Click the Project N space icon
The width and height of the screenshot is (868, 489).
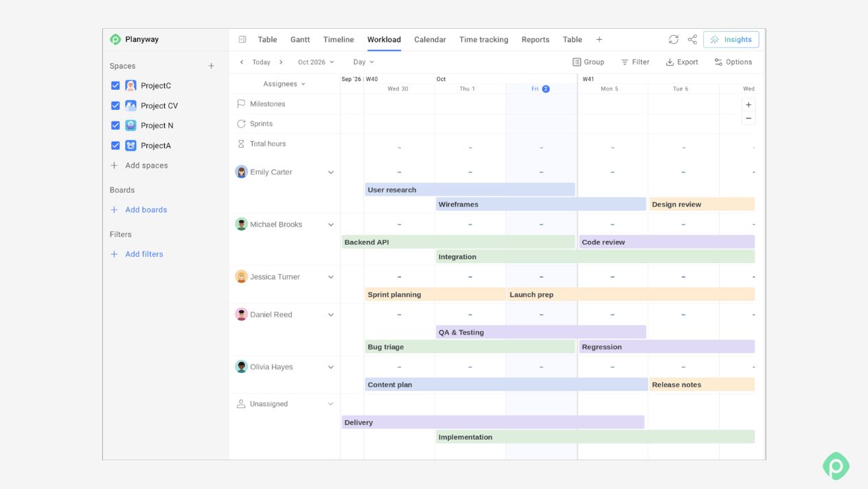[130, 125]
